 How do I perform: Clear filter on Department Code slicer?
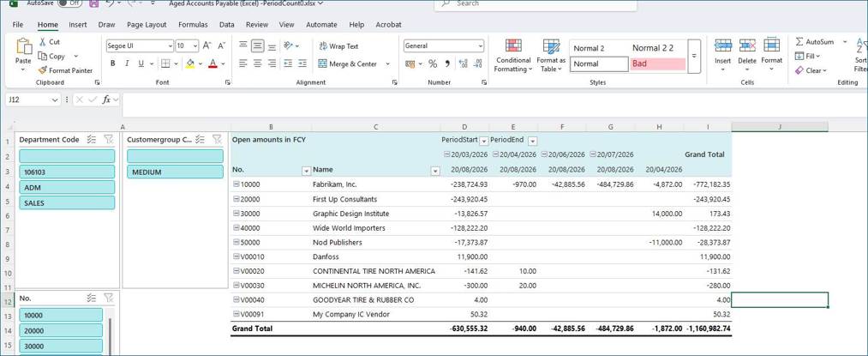[x=109, y=140]
